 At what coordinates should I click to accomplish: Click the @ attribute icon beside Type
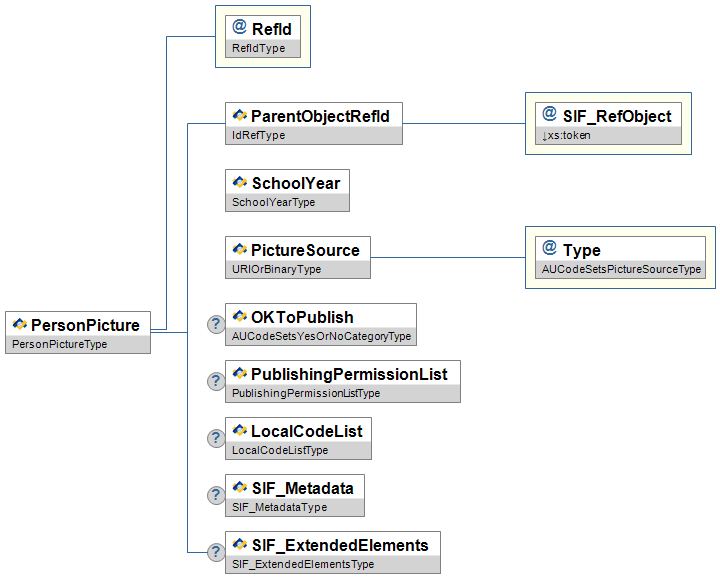click(x=549, y=249)
